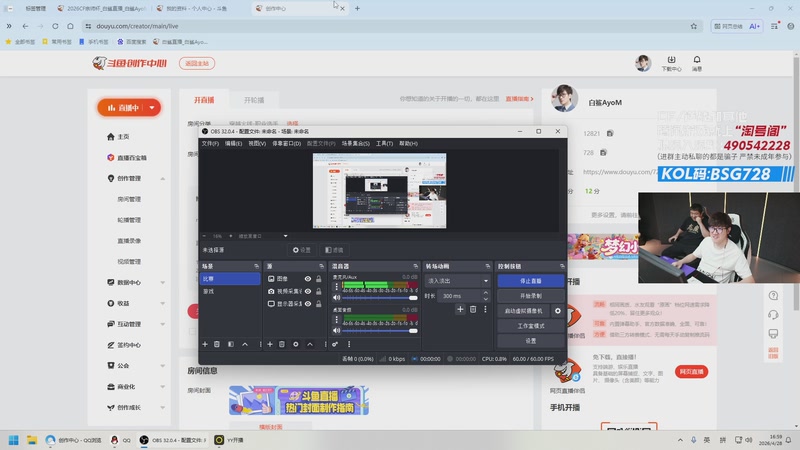Collapse 创作管理 sidebar section

[x=163, y=179]
